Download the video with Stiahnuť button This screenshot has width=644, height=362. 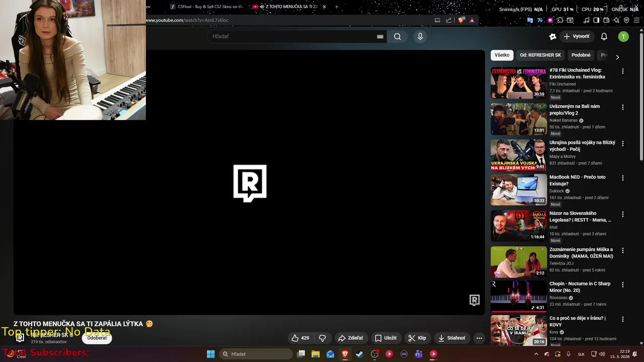tap(452, 338)
